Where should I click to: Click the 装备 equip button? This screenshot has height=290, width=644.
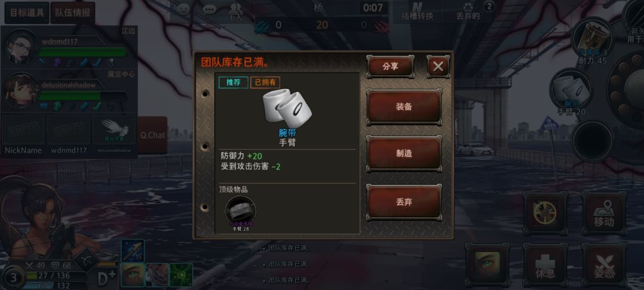(404, 107)
